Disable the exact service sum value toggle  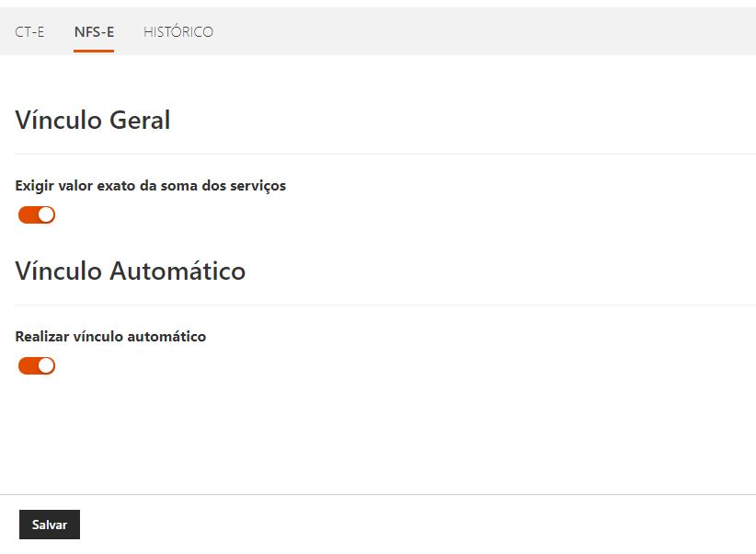pos(37,215)
